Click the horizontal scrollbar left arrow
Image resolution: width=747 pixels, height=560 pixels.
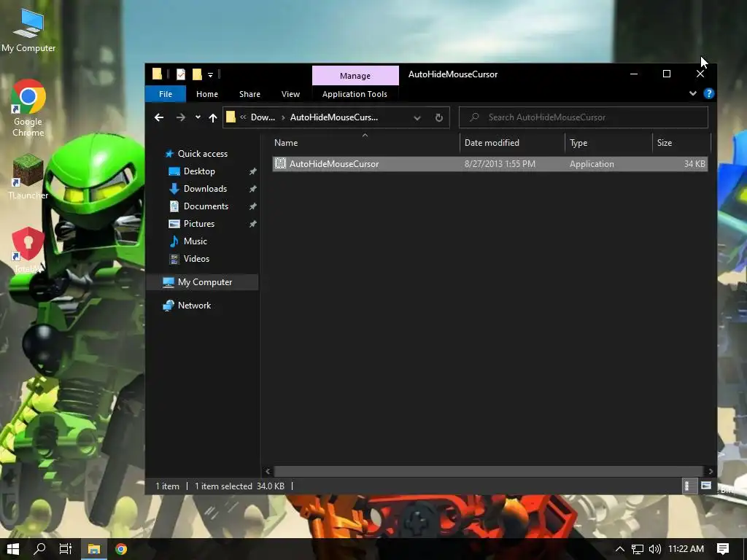pos(268,472)
